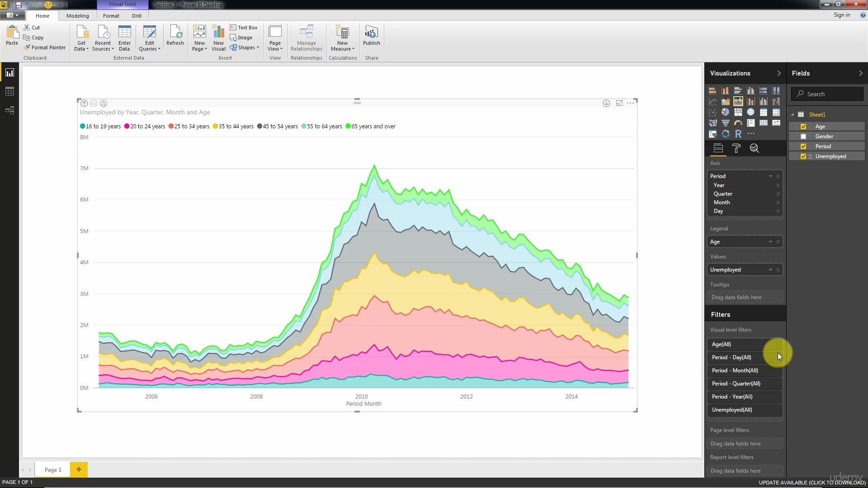Screen dimensions: 868x488
Task: Add a new page with the plus button
Action: point(79,469)
